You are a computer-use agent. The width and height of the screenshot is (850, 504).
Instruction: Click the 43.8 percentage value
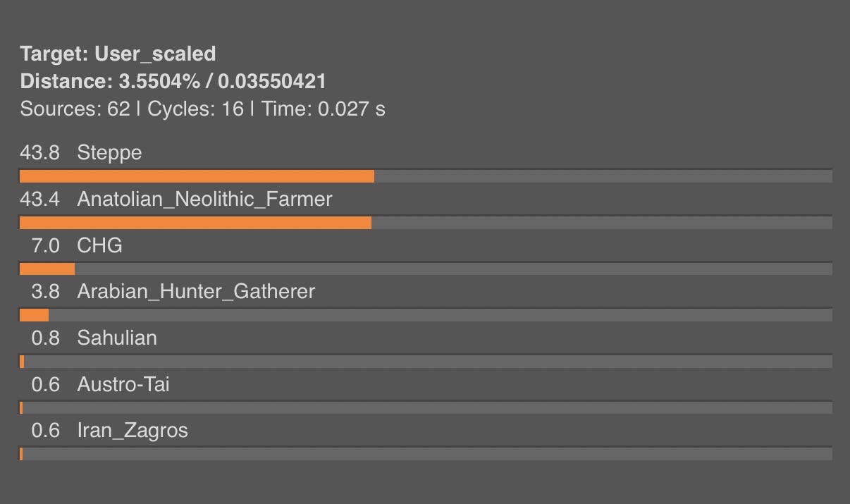pyautogui.click(x=39, y=153)
